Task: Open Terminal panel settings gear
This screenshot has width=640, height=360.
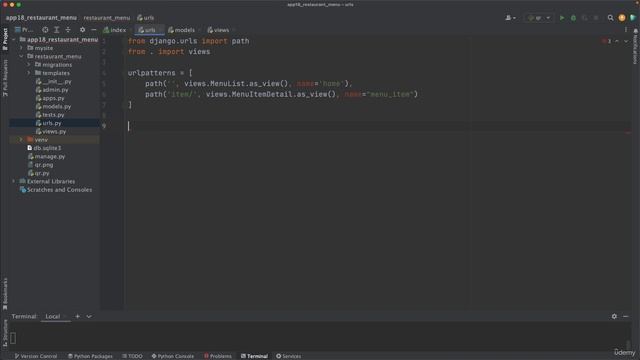Action: click(614, 316)
